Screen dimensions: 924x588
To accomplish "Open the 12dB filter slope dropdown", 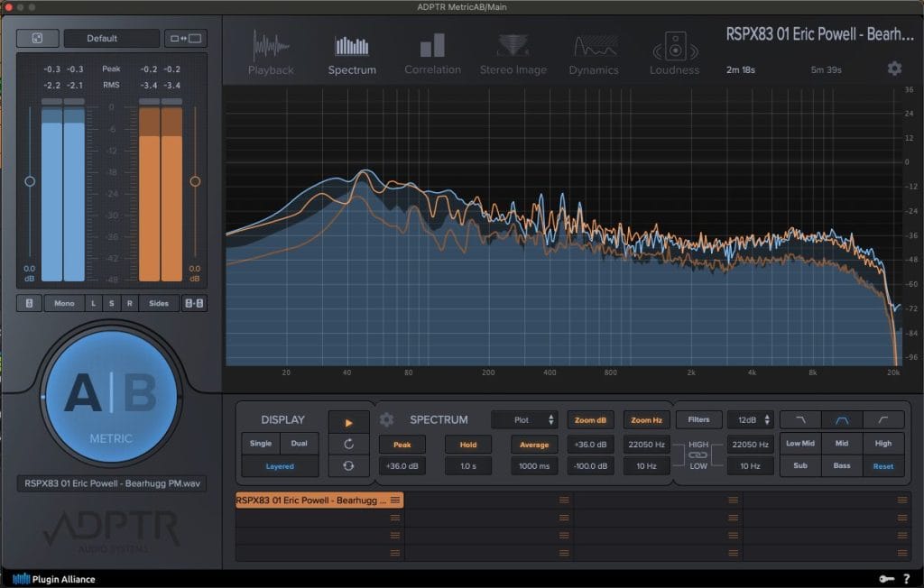I will (x=751, y=419).
